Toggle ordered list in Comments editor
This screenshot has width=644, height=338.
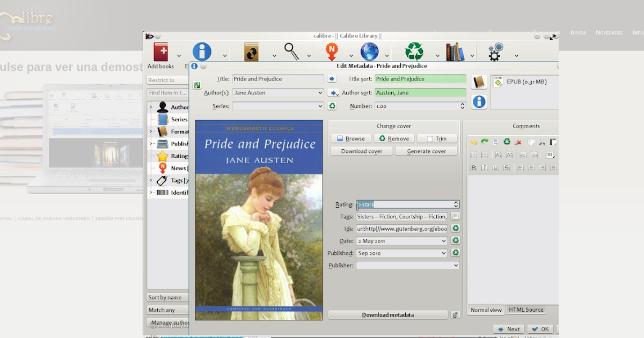pos(474,155)
